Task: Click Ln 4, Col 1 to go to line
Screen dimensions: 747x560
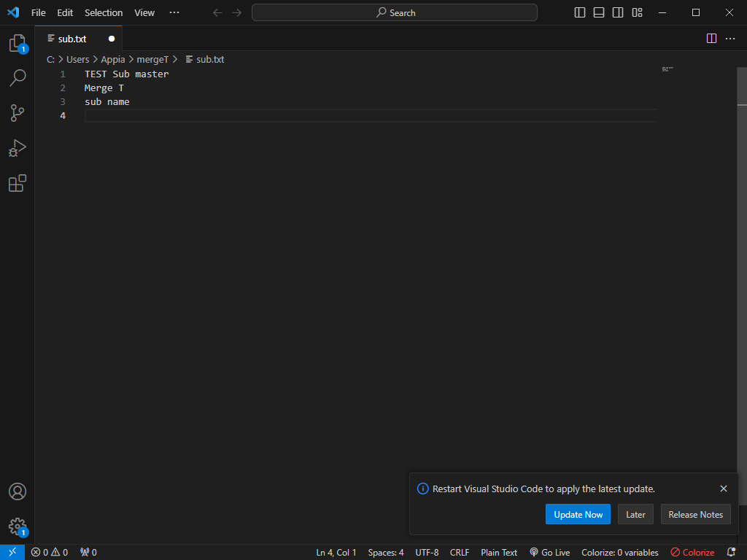Action: (x=336, y=553)
